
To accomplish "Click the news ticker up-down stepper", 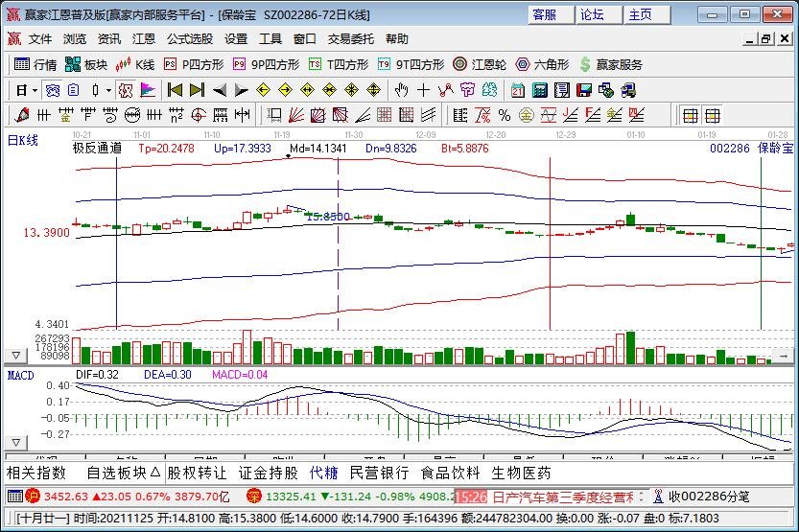I will click(641, 496).
